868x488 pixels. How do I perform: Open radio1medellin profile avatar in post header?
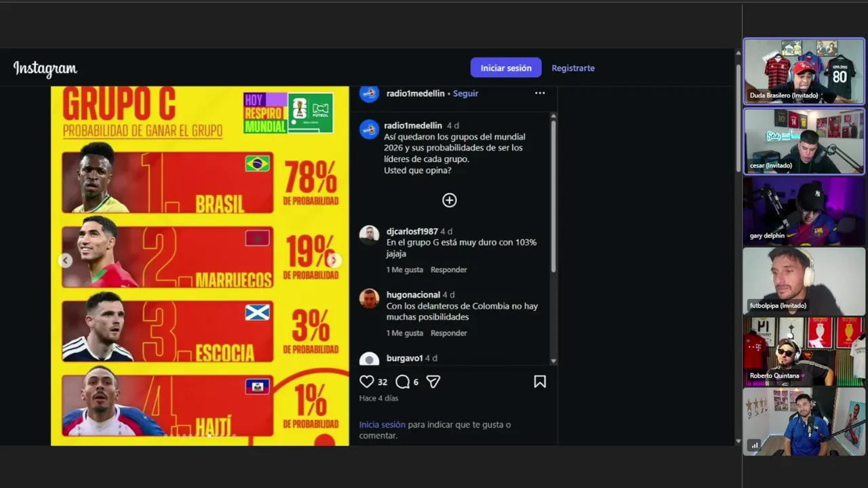[x=369, y=94]
